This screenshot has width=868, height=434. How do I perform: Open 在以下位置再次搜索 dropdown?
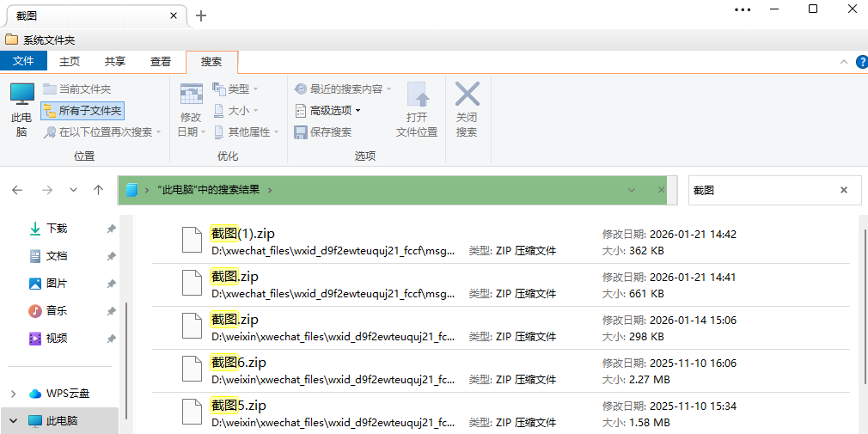click(102, 132)
